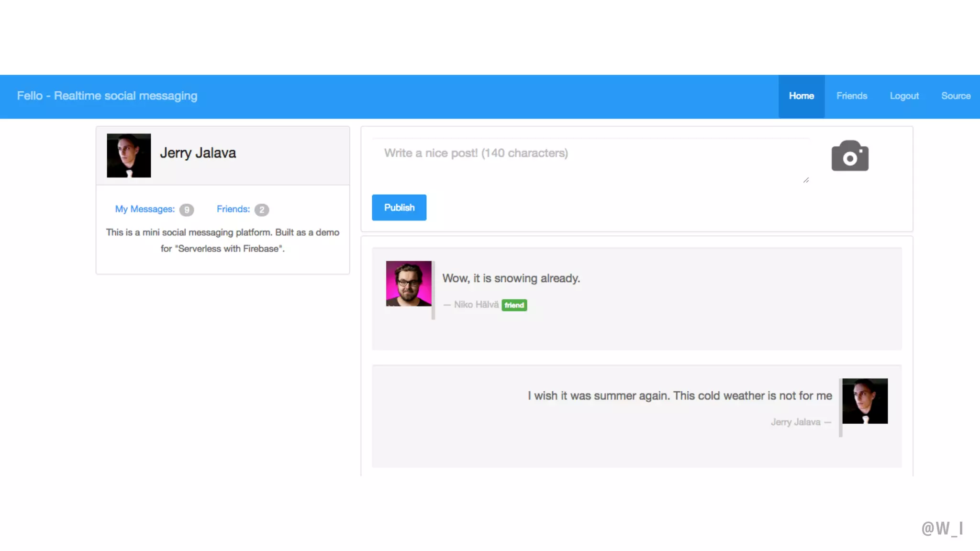The image size is (980, 551).
Task: Go to the Friends nav item
Action: pos(851,96)
